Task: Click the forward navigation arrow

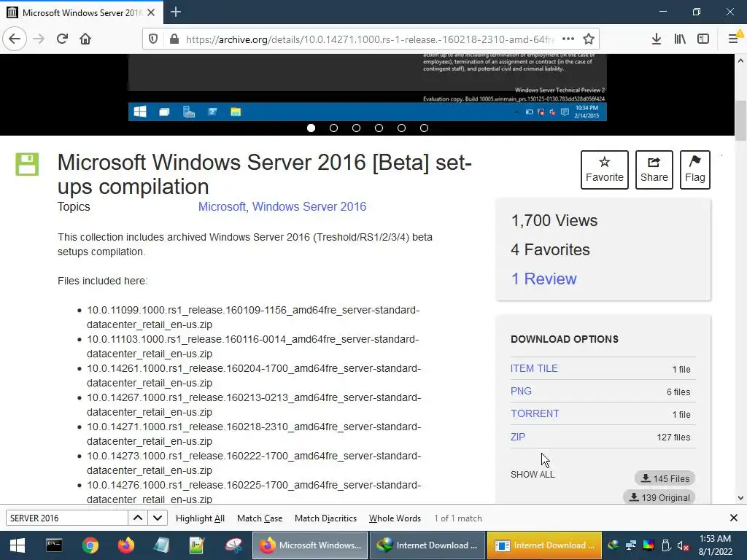Action: 39,39
